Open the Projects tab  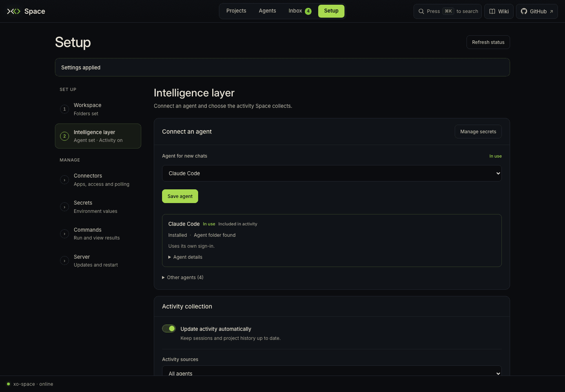click(x=236, y=11)
